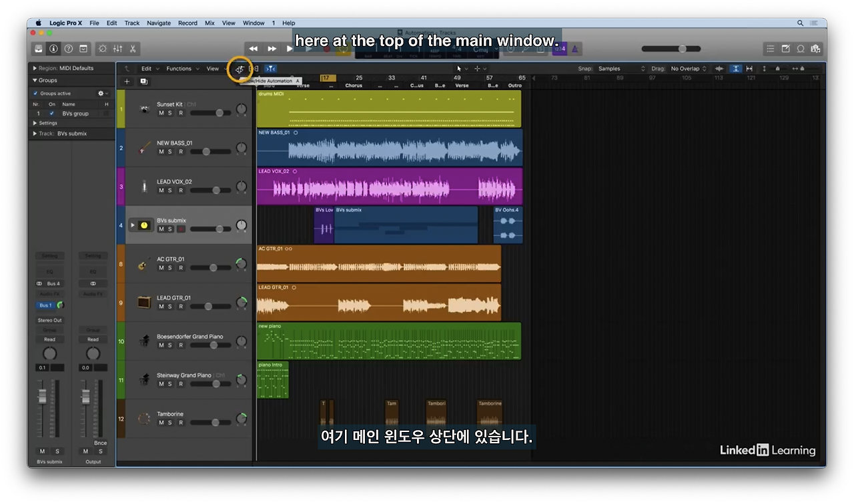This screenshot has width=854, height=504.
Task: Open the Window menu
Action: pos(254,23)
